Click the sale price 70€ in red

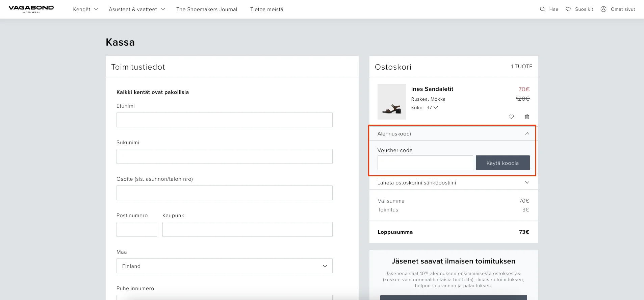point(524,89)
